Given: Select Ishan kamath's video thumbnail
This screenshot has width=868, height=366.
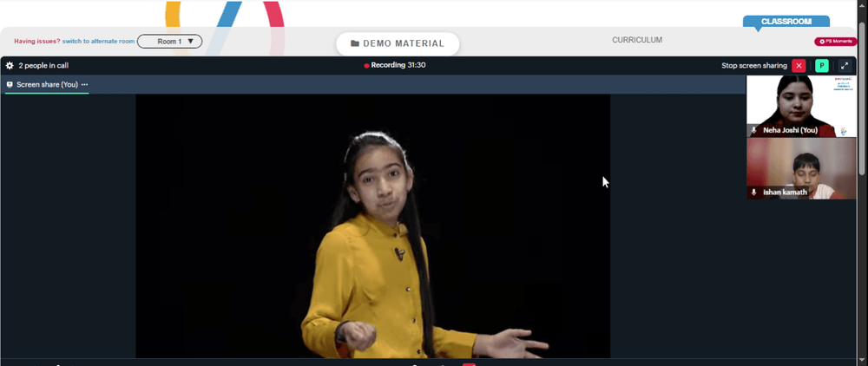Looking at the screenshot, I should [x=801, y=168].
